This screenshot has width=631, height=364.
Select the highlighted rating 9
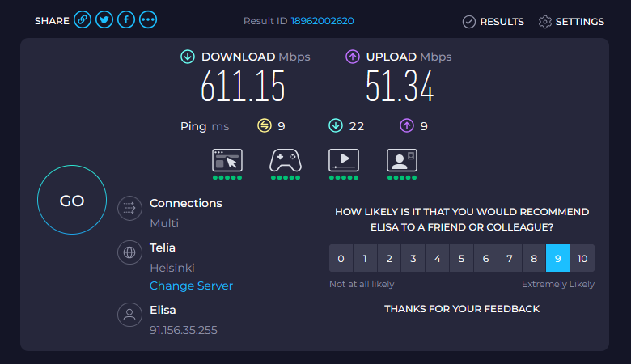557,258
